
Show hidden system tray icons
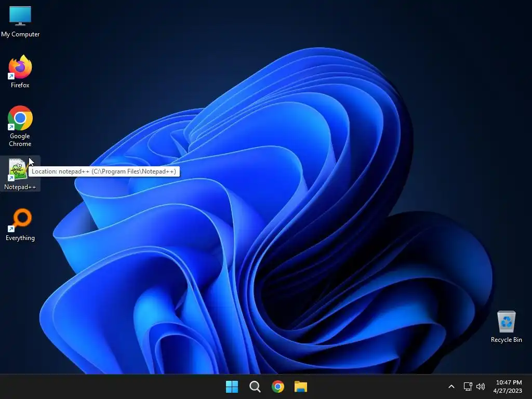pos(451,387)
